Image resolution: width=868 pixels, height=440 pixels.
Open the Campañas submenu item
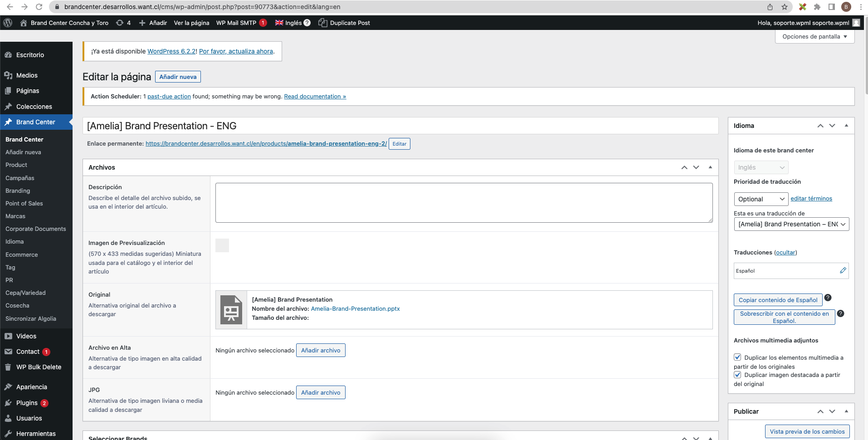tap(20, 178)
